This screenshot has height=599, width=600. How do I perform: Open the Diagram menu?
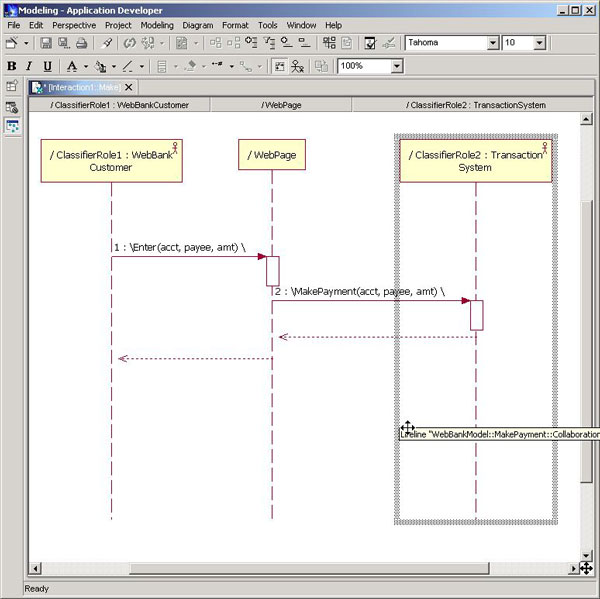coord(197,25)
